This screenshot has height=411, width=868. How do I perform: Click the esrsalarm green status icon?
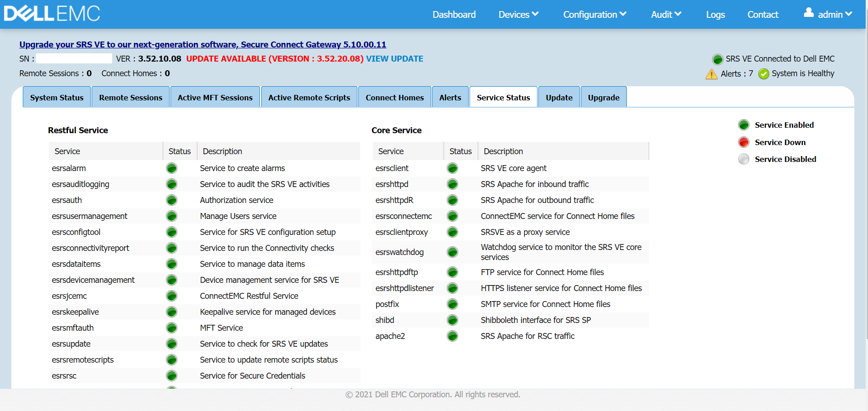click(171, 168)
